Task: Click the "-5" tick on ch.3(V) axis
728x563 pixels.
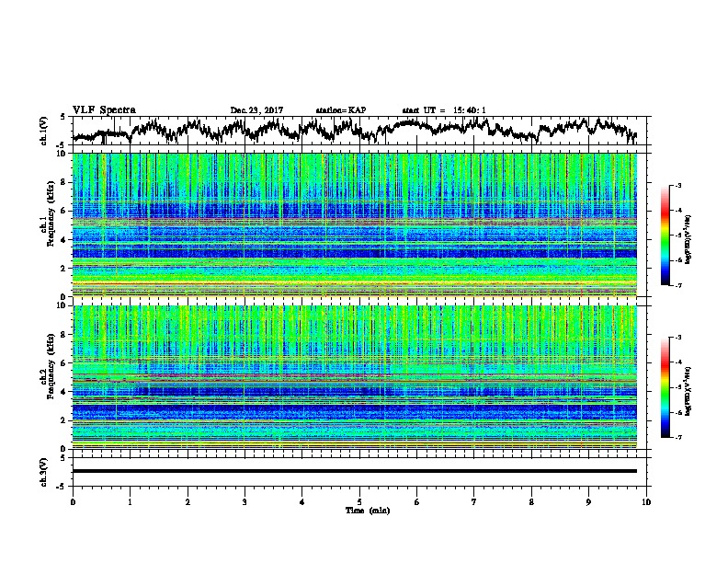Action: tap(62, 487)
